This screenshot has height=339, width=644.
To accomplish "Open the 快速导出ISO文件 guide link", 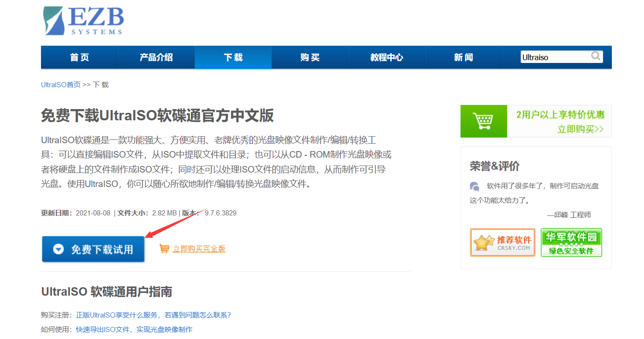I will point(134,330).
